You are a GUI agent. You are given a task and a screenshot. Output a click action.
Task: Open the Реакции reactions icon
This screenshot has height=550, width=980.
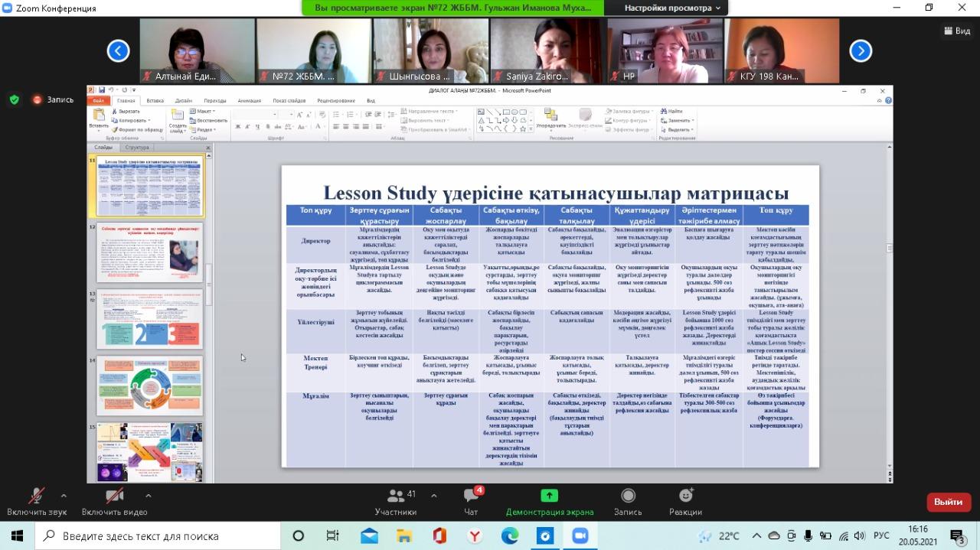685,496
